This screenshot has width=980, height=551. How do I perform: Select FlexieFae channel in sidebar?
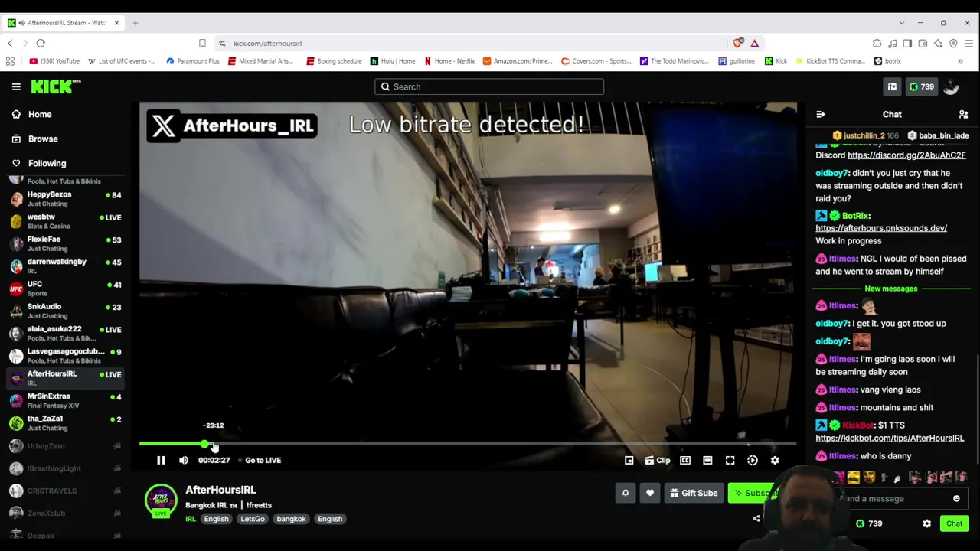(x=67, y=243)
